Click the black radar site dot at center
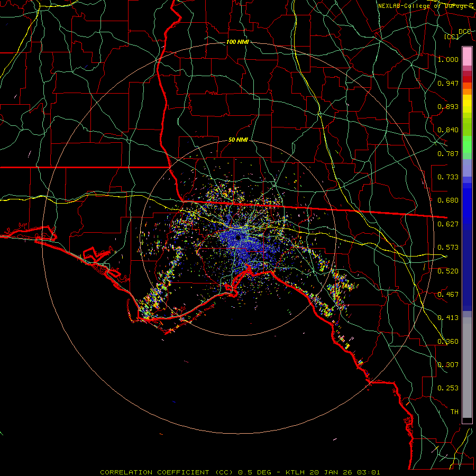Viewport: 476px width, 476px height. [239, 237]
